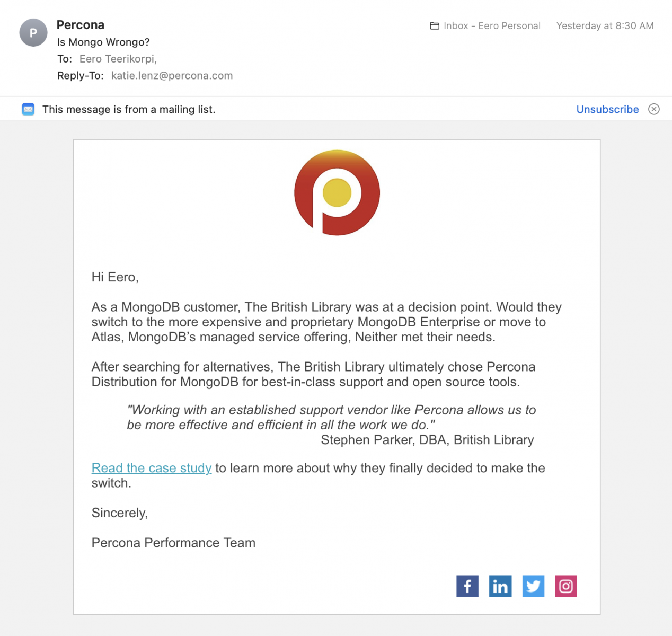
Task: Click the Percona logo image
Action: pyautogui.click(x=337, y=192)
